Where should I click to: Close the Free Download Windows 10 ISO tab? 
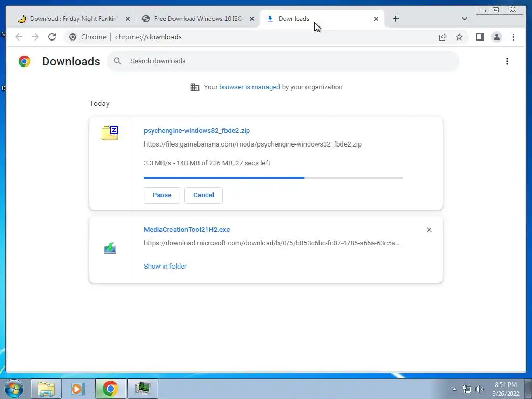[x=252, y=19]
